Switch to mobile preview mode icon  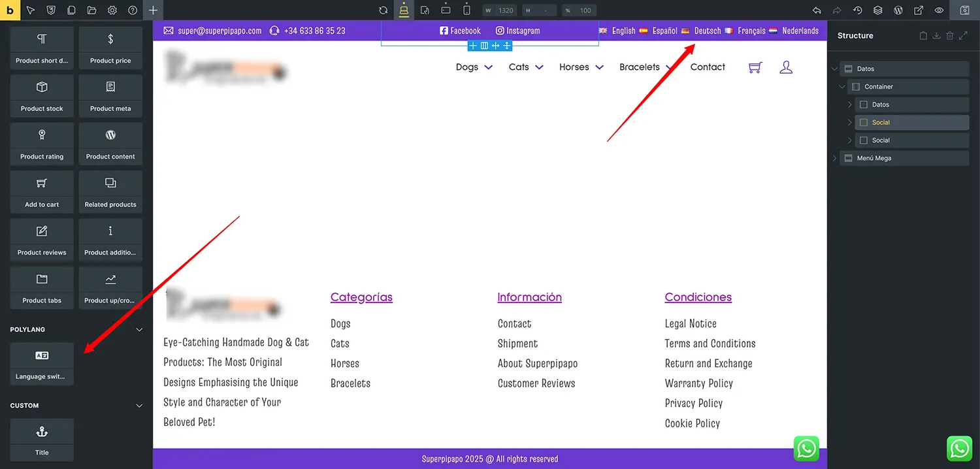point(466,10)
